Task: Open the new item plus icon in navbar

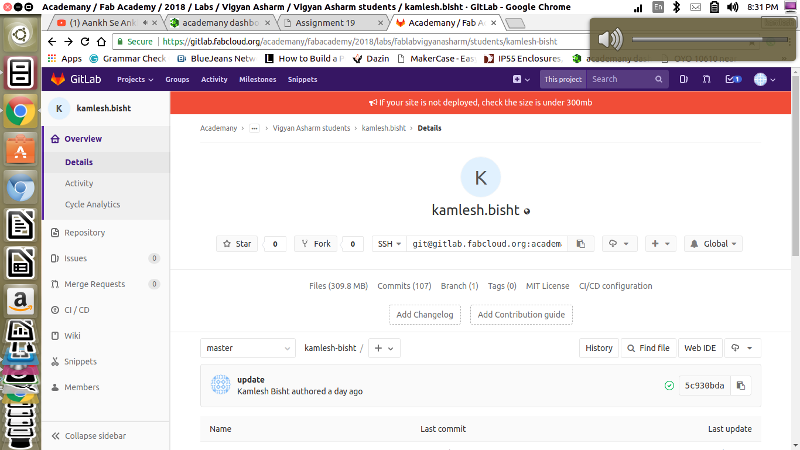Action: (521, 79)
